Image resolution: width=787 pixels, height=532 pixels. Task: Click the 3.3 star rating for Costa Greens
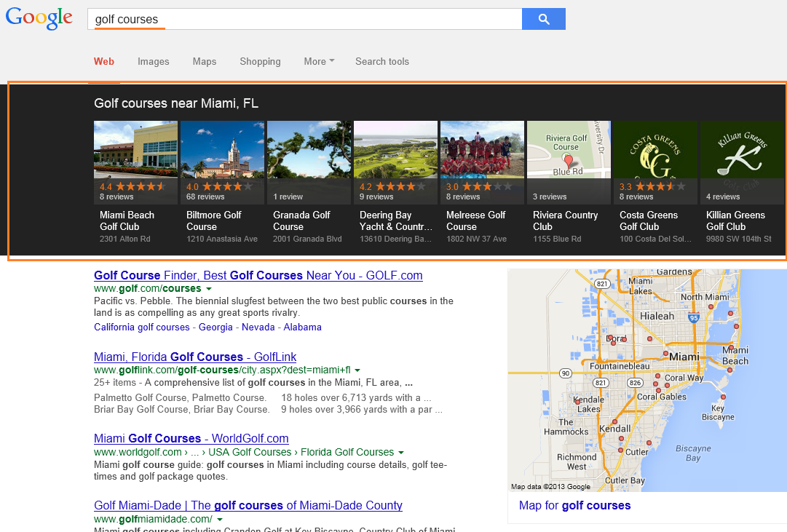(x=652, y=187)
